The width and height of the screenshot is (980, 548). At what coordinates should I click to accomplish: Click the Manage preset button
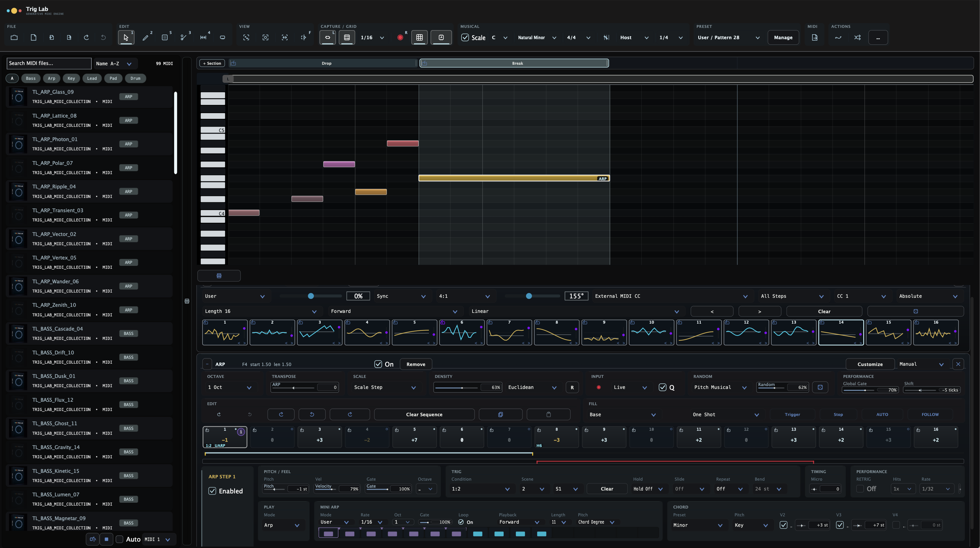tap(783, 37)
